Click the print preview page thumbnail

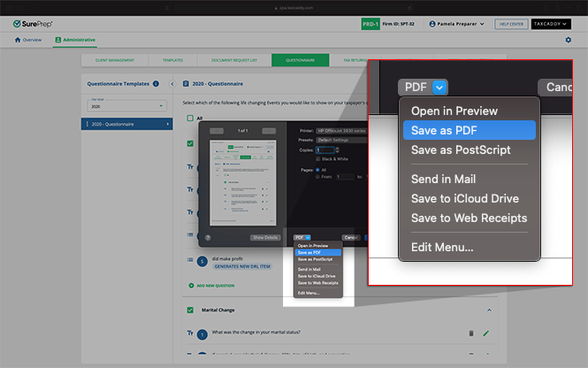(x=243, y=183)
